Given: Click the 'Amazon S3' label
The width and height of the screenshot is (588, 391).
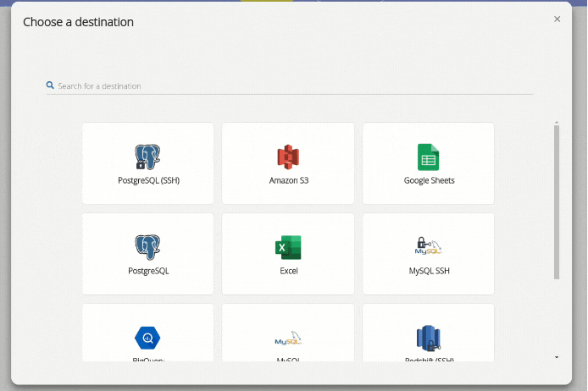Looking at the screenshot, I should coord(288,180).
